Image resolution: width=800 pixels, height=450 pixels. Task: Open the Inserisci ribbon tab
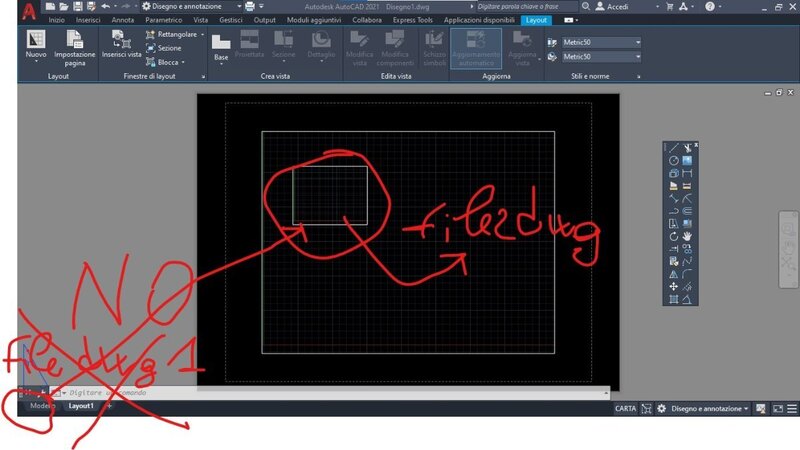click(88, 20)
